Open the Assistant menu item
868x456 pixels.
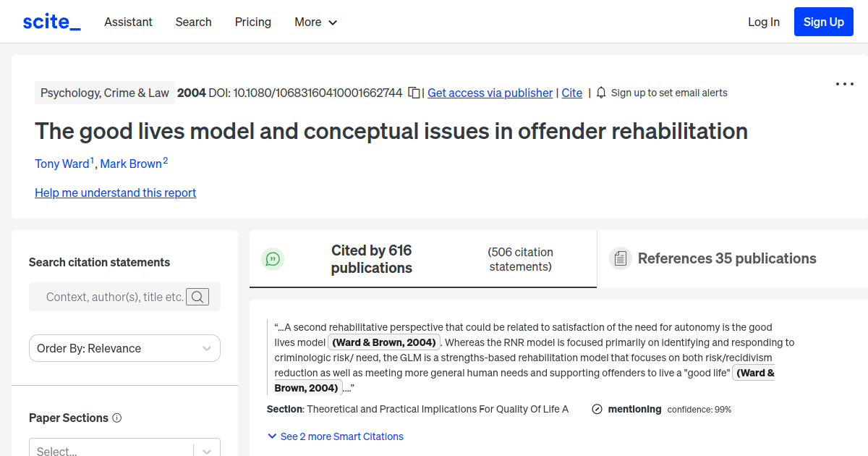[x=128, y=22]
